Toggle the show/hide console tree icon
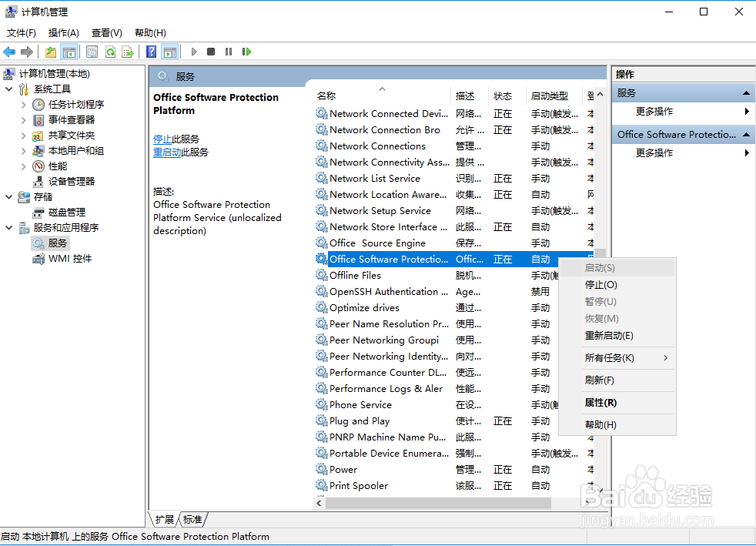 click(69, 52)
